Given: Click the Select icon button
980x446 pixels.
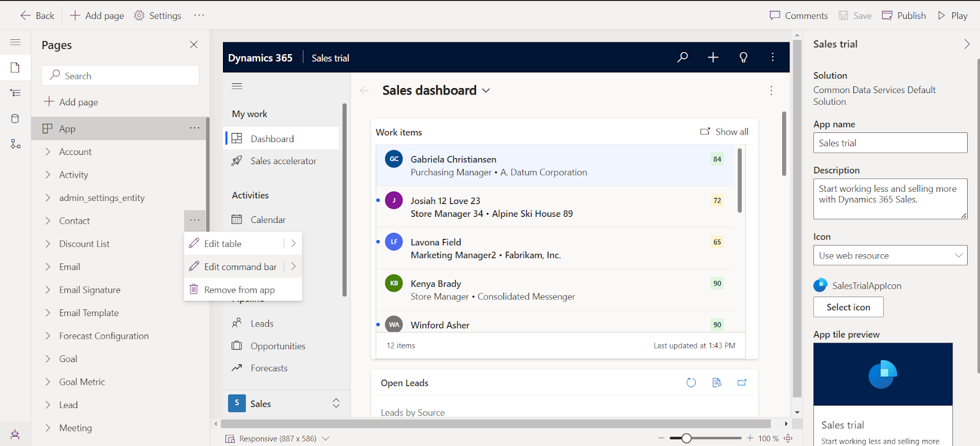Looking at the screenshot, I should coord(848,307).
